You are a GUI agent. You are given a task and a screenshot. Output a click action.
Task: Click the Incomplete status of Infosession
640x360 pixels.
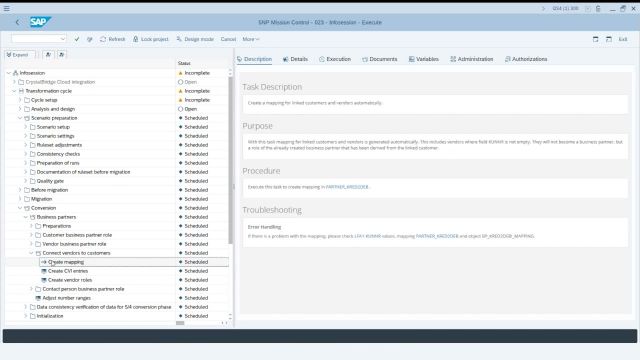point(194,73)
